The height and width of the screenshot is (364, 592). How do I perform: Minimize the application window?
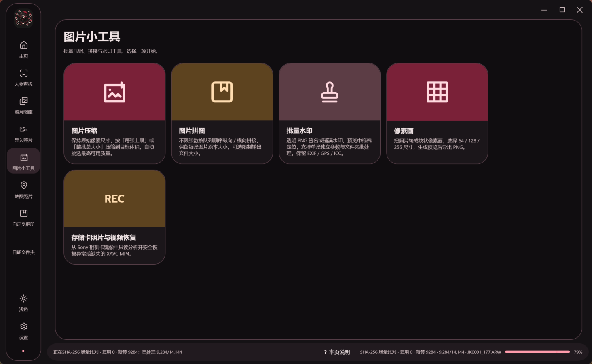coord(544,10)
